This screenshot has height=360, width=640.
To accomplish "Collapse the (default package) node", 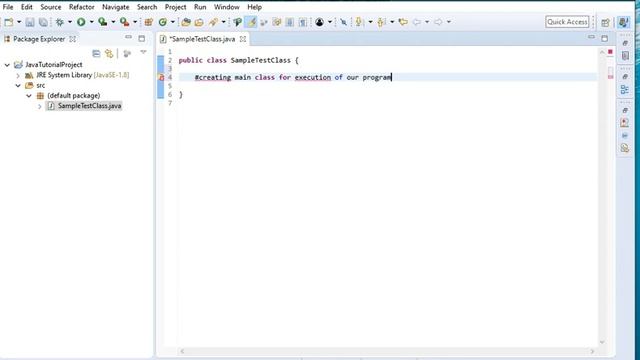I will 29,96.
